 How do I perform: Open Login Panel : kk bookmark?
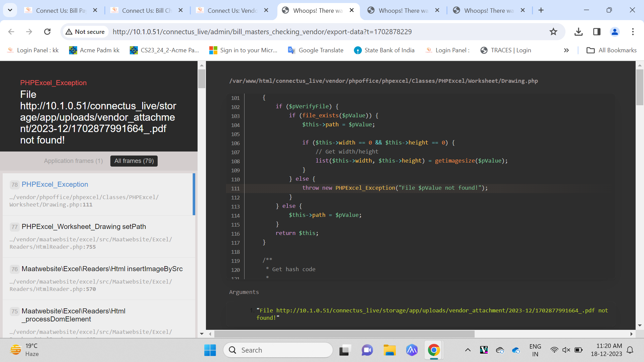pyautogui.click(x=33, y=50)
